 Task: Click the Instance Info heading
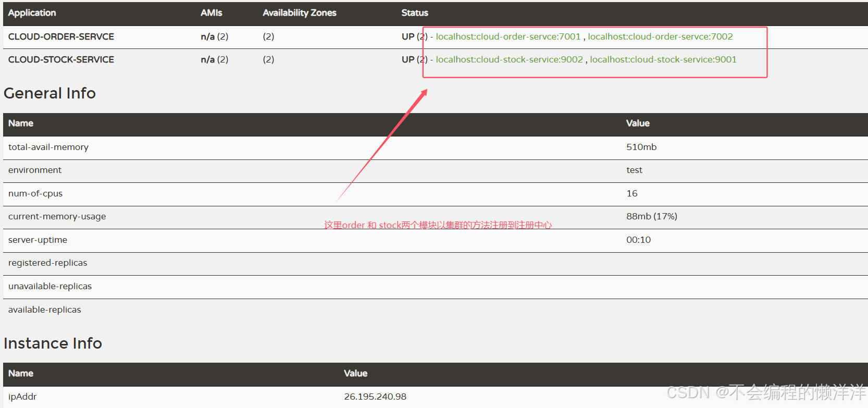tap(53, 343)
